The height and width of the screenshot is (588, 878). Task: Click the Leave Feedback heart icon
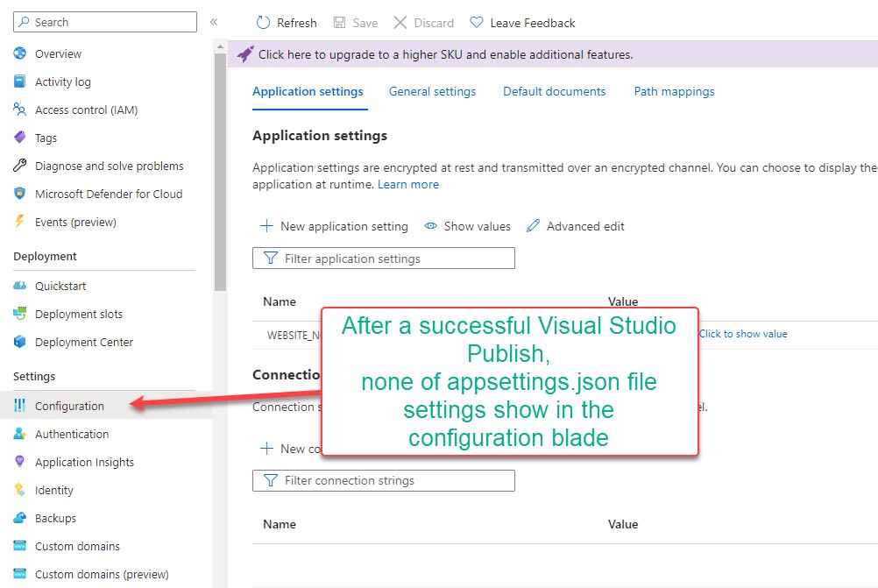tap(477, 23)
